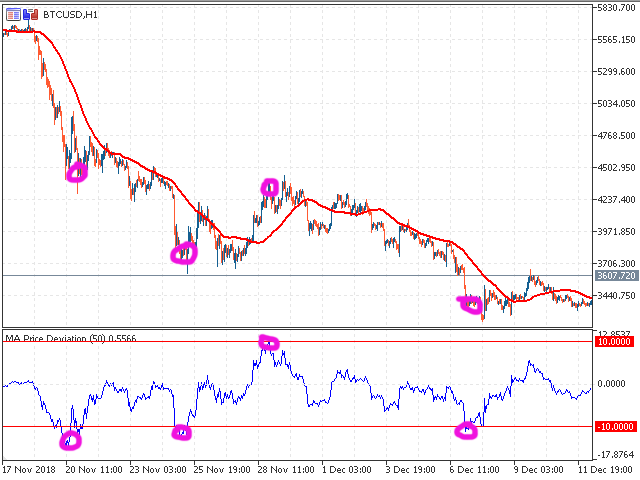Click the 17 Nov 2018 date label

click(29, 469)
